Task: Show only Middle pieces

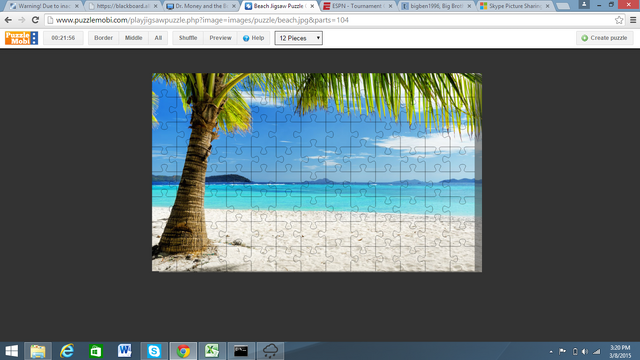Action: 133,38
